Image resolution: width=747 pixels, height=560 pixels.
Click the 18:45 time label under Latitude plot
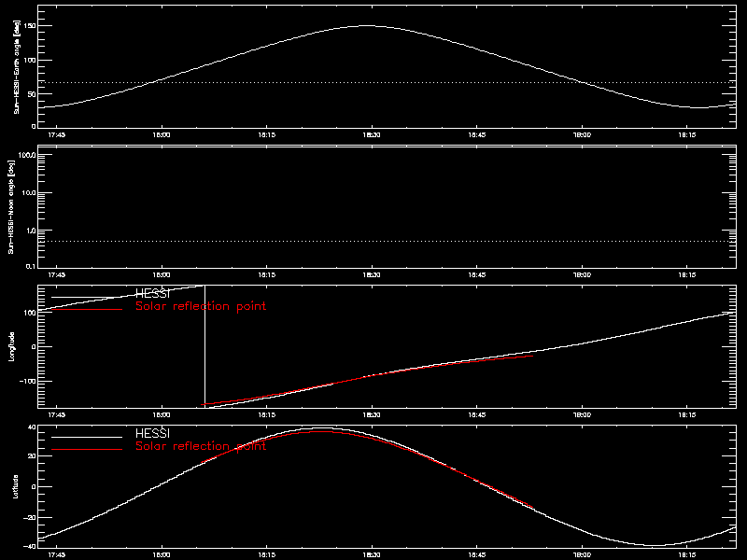(477, 555)
